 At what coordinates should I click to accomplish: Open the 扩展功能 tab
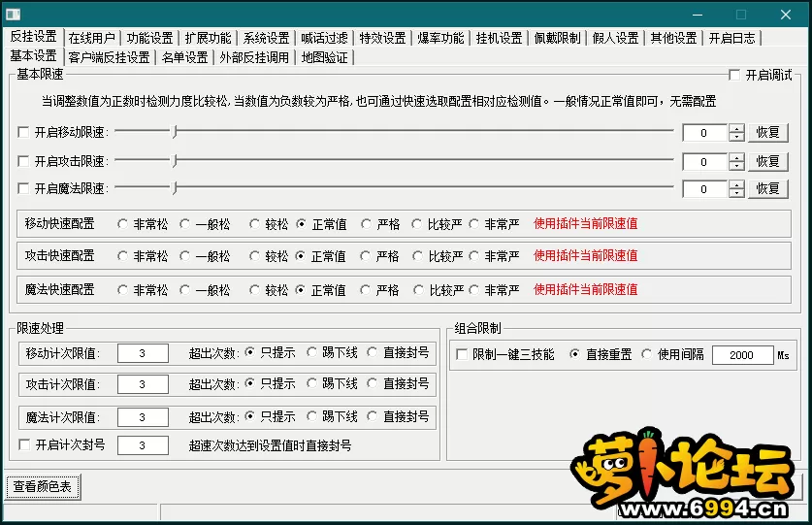[208, 38]
